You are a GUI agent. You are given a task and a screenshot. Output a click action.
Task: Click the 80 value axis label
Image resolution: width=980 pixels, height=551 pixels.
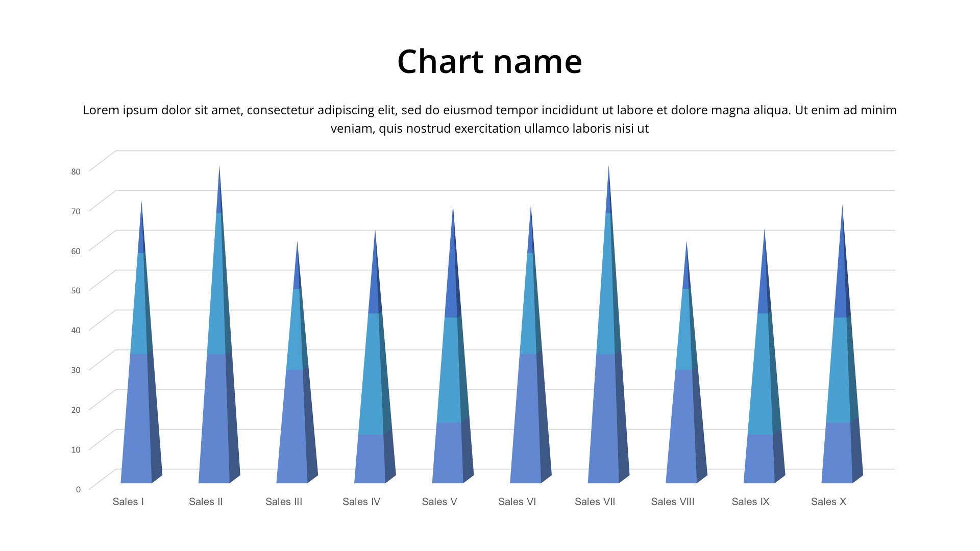(76, 171)
